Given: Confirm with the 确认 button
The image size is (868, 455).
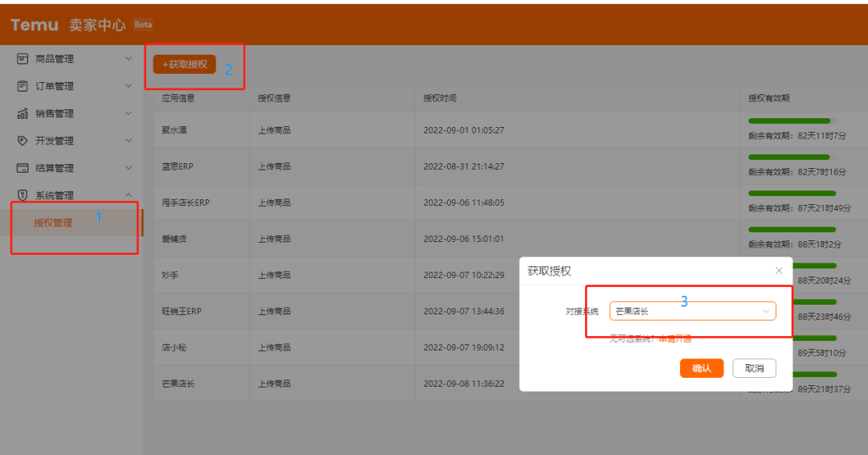Looking at the screenshot, I should (702, 368).
